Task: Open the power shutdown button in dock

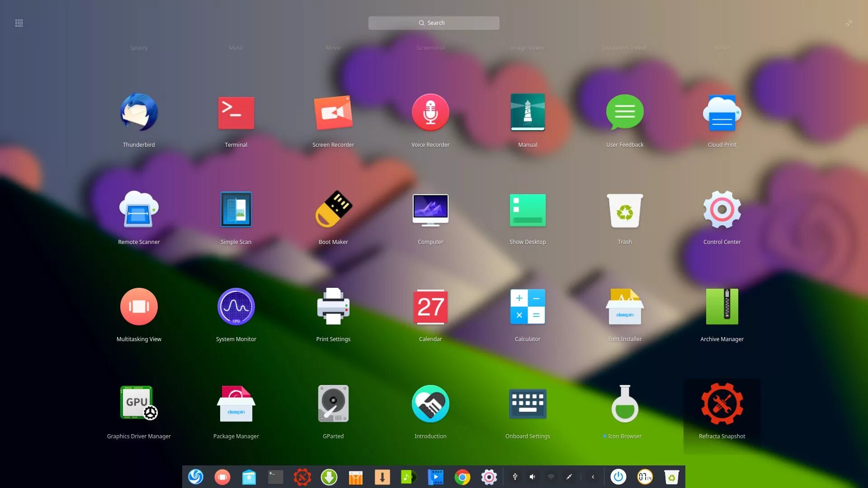Action: click(618, 477)
